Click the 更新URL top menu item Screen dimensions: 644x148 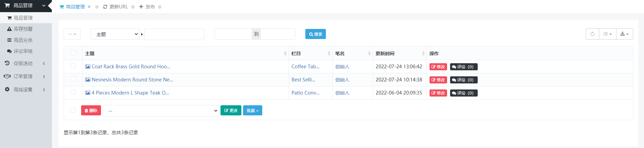(x=115, y=7)
